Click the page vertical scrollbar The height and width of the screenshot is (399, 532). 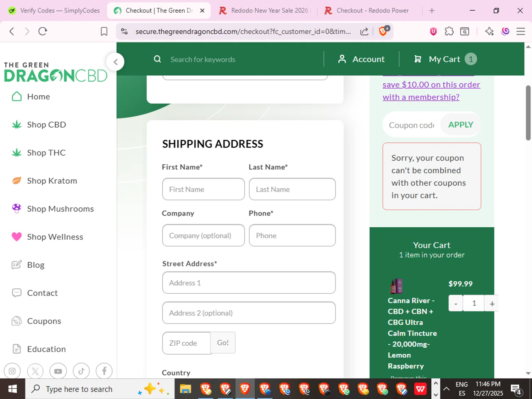click(528, 113)
